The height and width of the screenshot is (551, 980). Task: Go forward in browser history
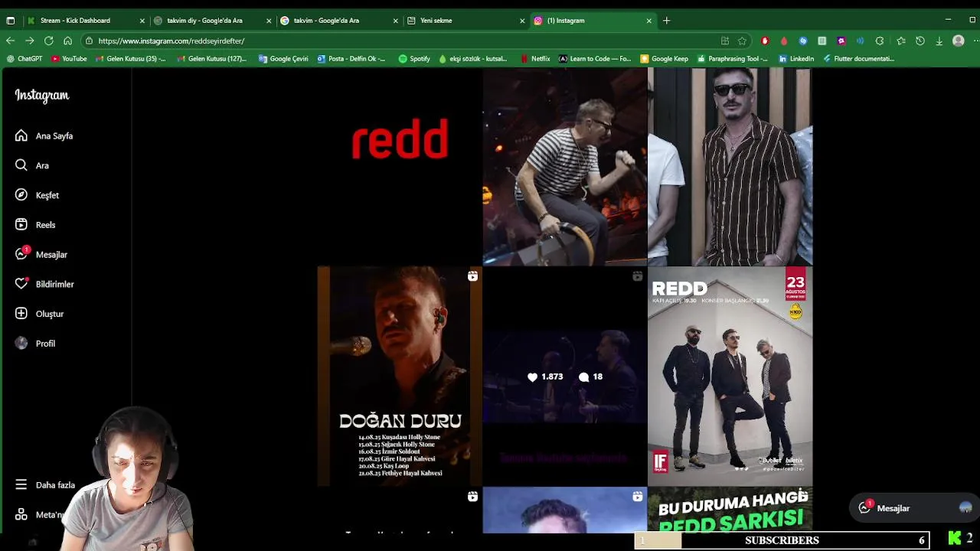(x=29, y=41)
